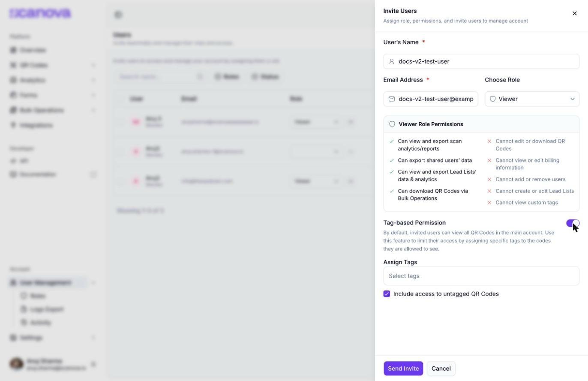This screenshot has height=381, width=588.
Task: Click the envelope icon in Email Address field
Action: click(x=392, y=99)
